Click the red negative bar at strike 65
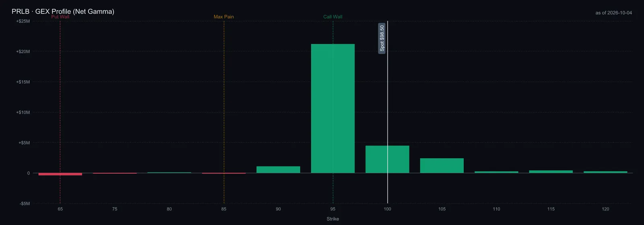The width and height of the screenshot is (644, 225). (60, 174)
